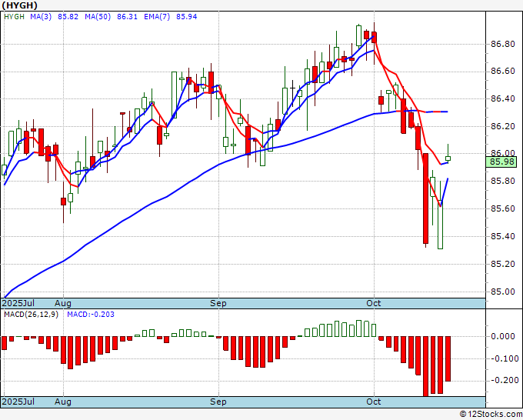
Task: Click the 85.40 price axis label
Action: [x=502, y=236]
